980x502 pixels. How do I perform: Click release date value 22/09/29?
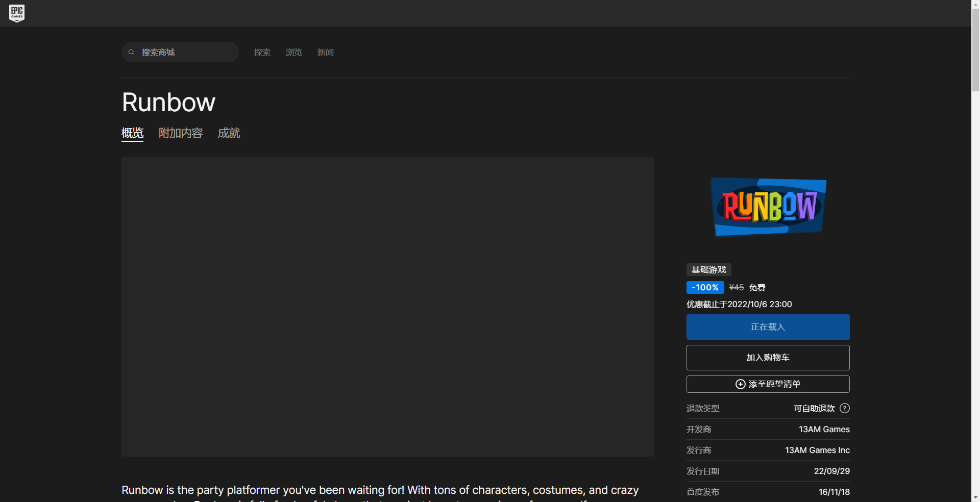click(x=831, y=471)
